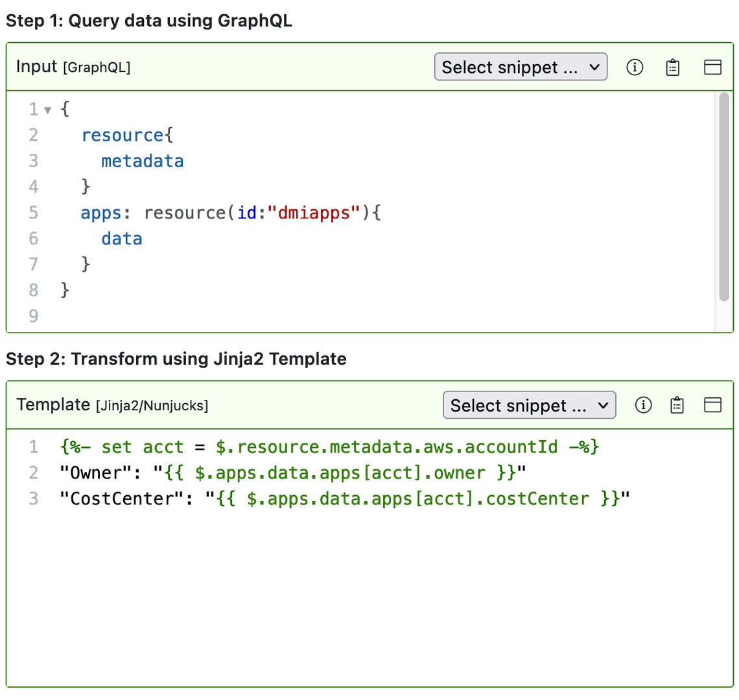Viewport: 739px width, 700px height.
Task: Click the "CostCenter" key on template line 3
Action: coord(121,498)
